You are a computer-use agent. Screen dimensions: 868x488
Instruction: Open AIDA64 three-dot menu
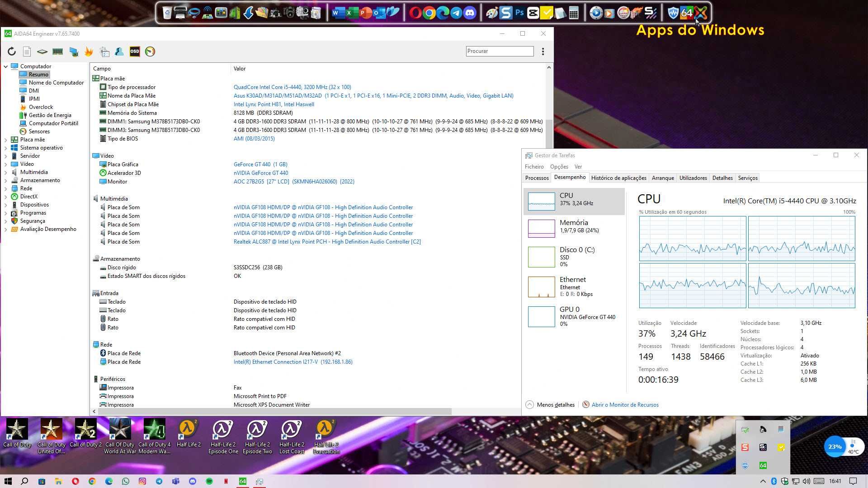click(543, 52)
